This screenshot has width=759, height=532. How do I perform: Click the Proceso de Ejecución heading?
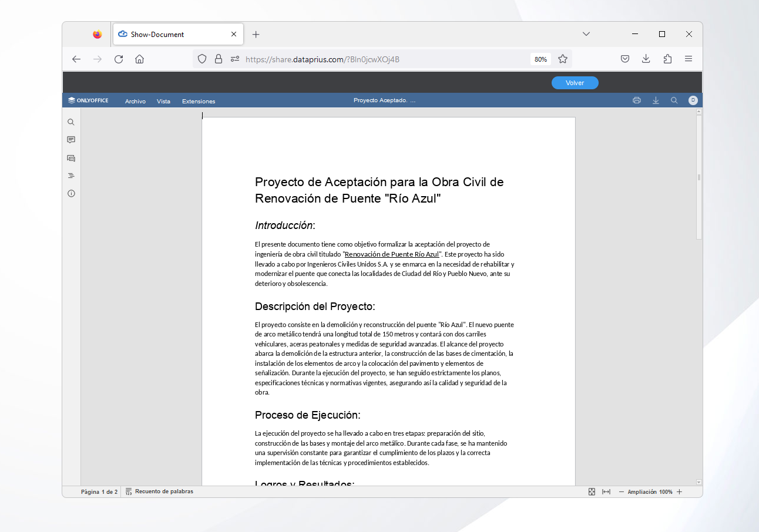click(x=307, y=415)
